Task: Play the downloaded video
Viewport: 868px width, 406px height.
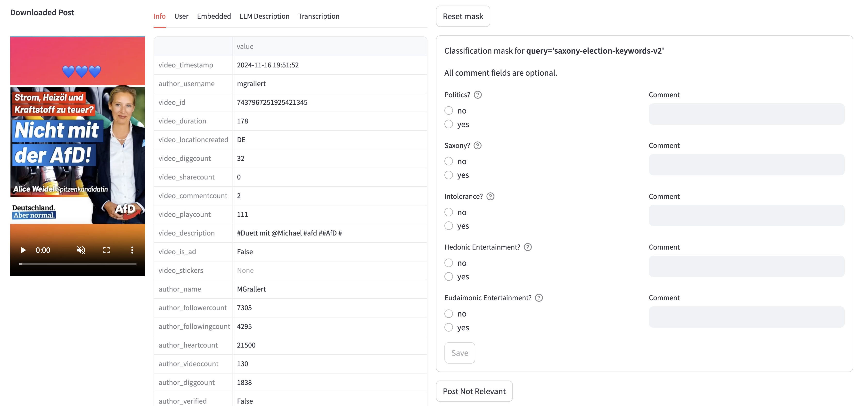Action: (23, 250)
